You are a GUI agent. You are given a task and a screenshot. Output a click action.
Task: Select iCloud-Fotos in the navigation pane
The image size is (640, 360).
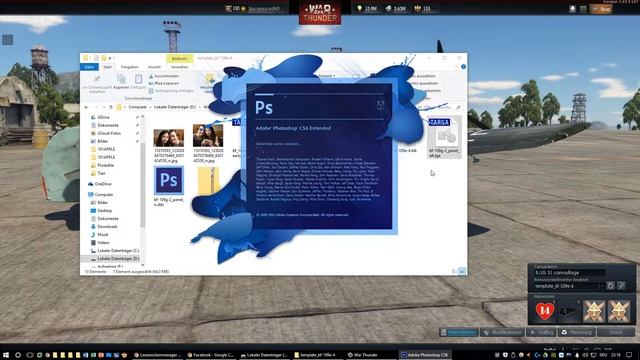pyautogui.click(x=109, y=133)
